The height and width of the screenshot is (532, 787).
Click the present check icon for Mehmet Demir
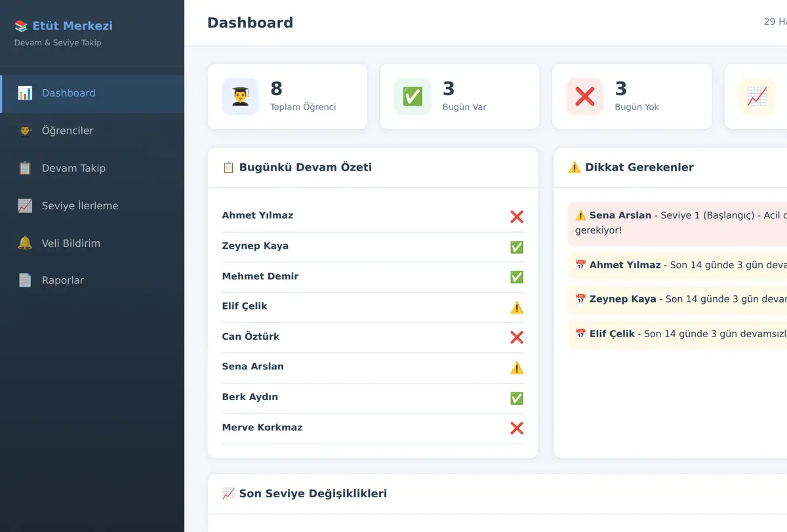coord(517,277)
